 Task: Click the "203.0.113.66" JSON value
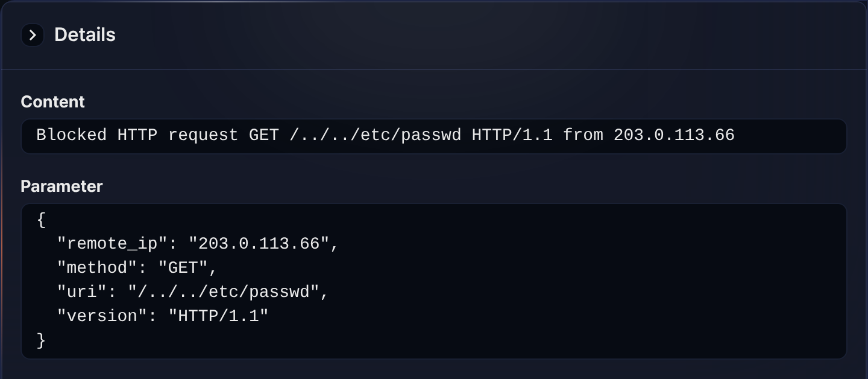259,244
